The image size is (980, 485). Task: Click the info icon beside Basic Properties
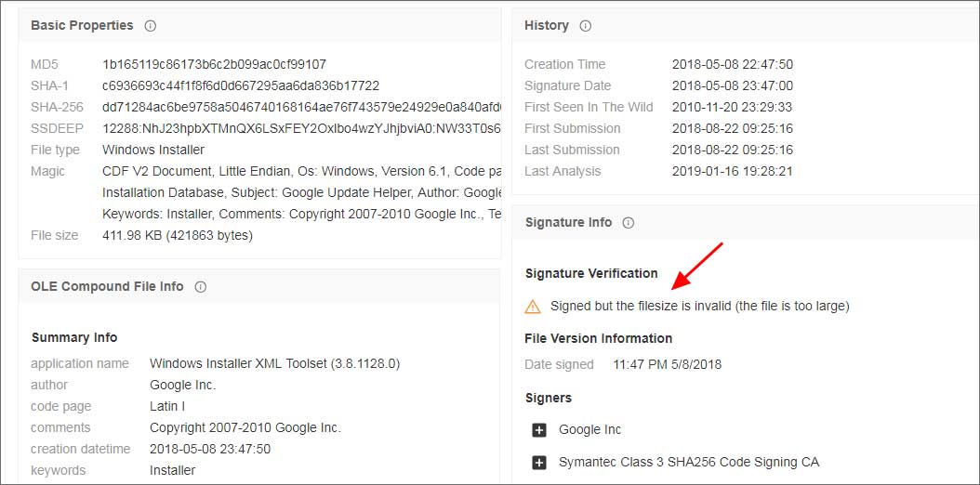[150, 26]
